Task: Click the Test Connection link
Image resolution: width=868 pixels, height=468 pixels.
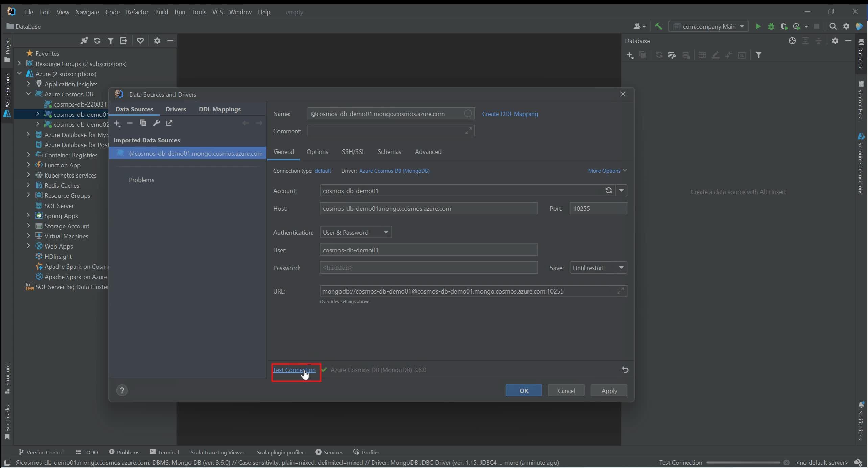Action: [x=294, y=370]
